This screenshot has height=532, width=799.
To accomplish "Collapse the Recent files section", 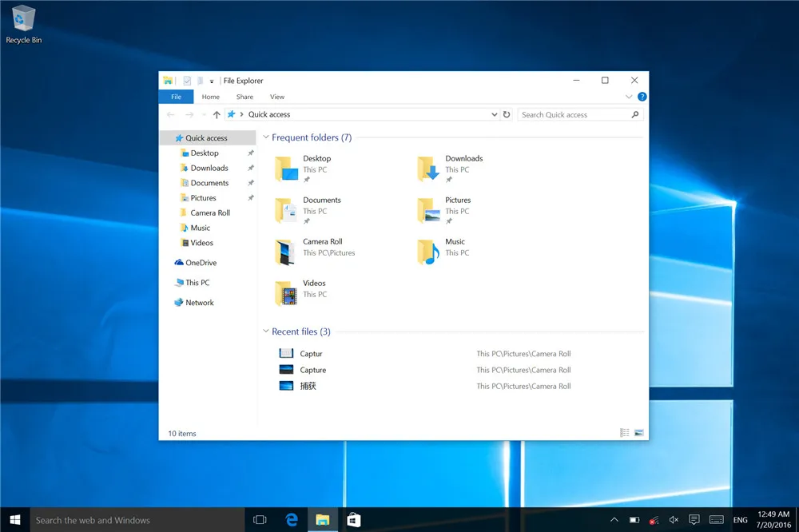I will click(266, 332).
